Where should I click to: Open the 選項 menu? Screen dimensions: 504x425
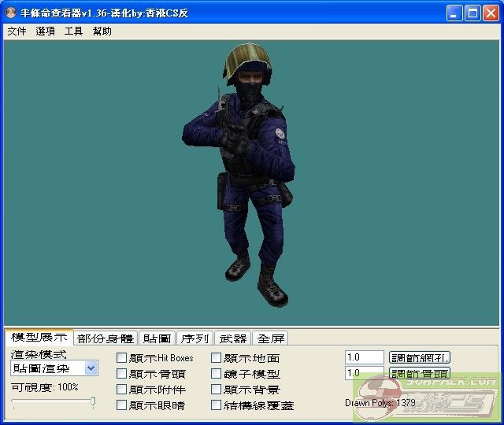[45, 31]
